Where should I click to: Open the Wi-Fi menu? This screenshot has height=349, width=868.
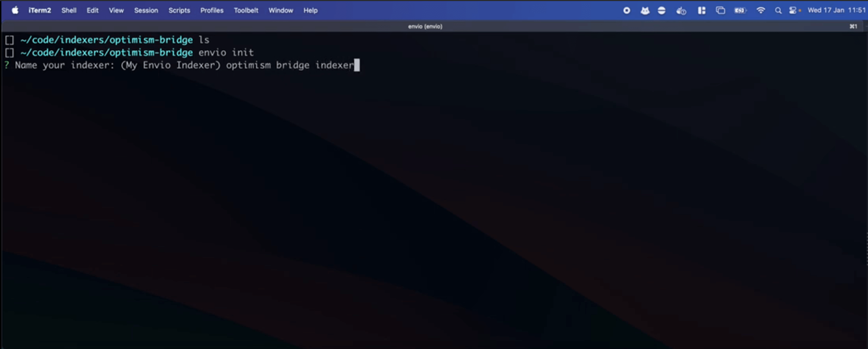tap(761, 10)
